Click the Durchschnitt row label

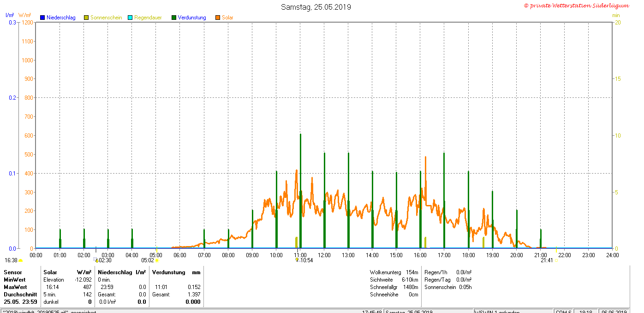pyautogui.click(x=20, y=295)
